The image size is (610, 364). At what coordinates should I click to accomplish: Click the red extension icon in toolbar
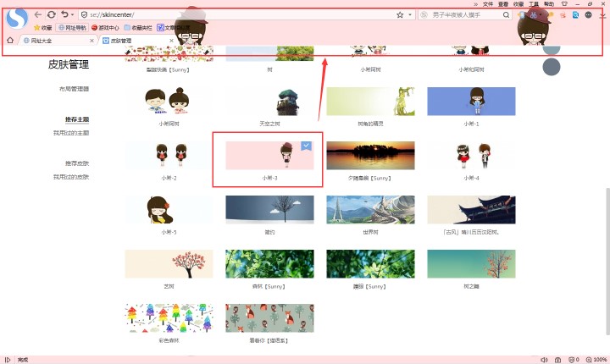(563, 15)
